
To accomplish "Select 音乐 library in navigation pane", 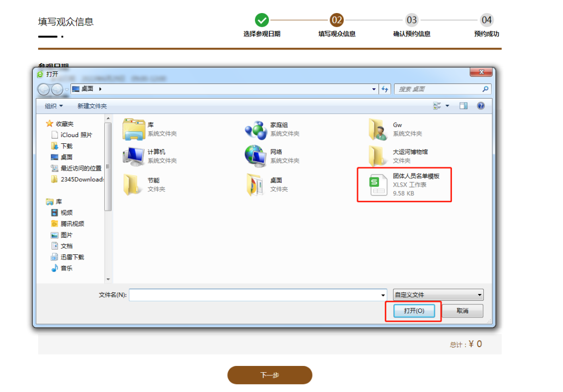I will point(62,268).
